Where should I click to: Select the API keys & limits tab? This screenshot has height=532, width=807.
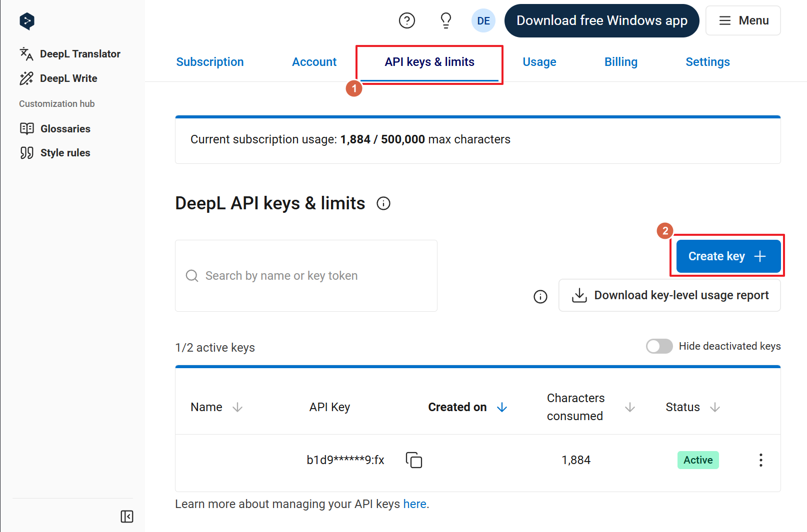tap(429, 62)
